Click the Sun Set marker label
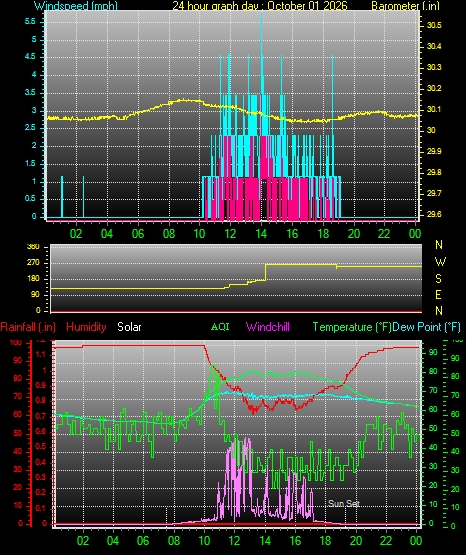This screenshot has width=466, height=555. tap(344, 503)
